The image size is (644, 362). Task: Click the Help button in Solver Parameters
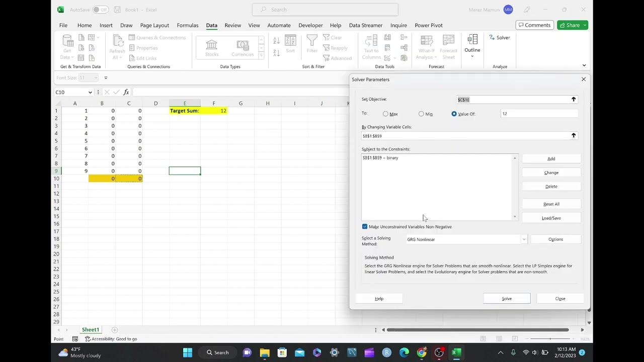coord(379,299)
